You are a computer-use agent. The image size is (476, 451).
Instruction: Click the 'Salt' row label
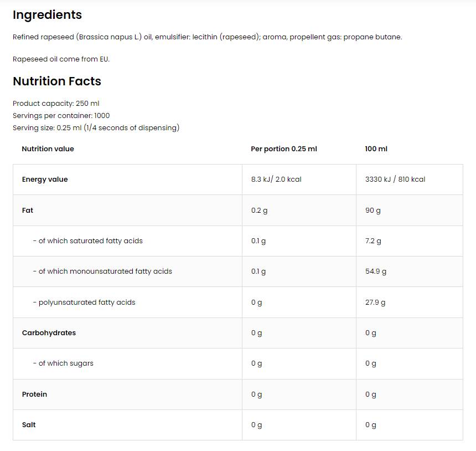click(29, 425)
